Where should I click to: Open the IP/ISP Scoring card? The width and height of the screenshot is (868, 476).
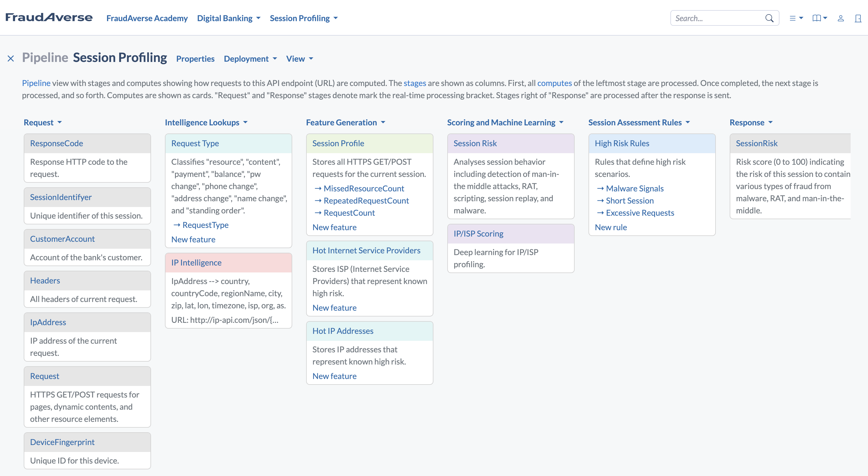coord(478,234)
